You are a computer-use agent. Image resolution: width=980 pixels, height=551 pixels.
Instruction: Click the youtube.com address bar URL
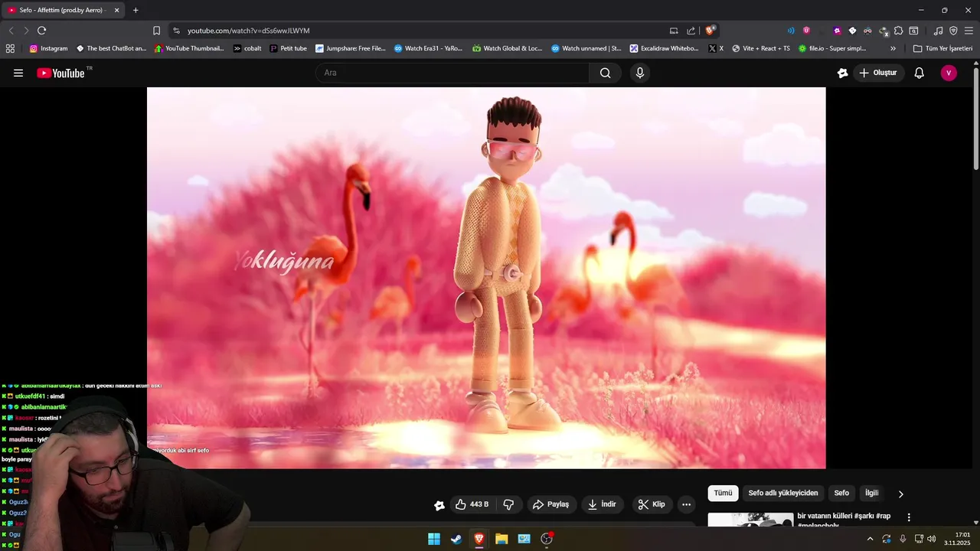[249, 31]
